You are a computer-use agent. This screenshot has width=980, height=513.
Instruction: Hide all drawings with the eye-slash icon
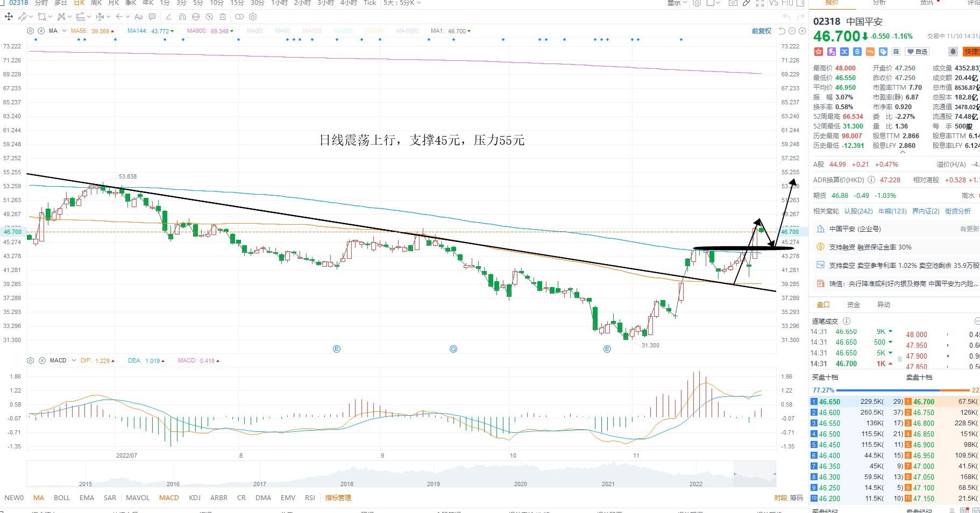(x=209, y=17)
